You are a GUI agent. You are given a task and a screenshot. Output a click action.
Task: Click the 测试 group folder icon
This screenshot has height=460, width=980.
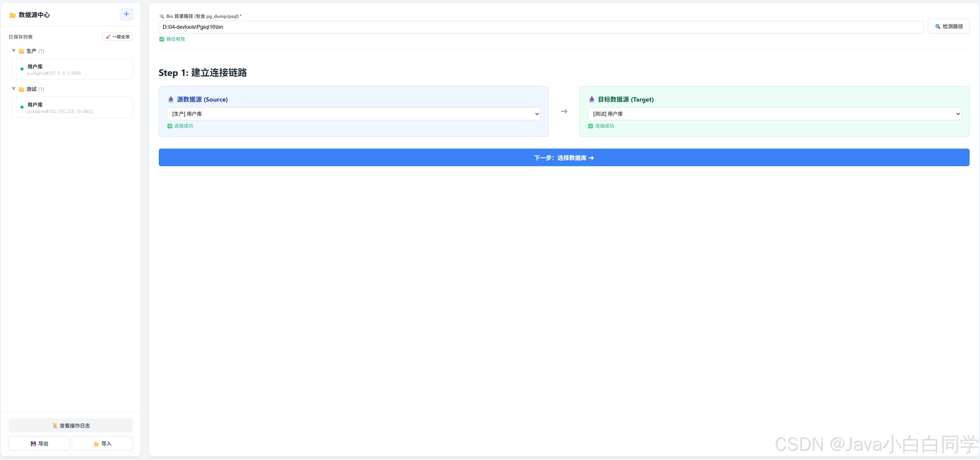click(x=22, y=89)
